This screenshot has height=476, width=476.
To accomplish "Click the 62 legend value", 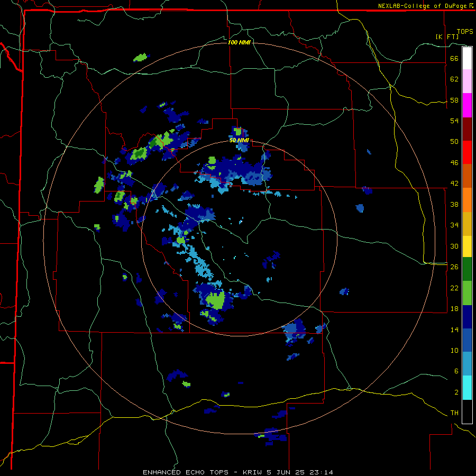I will point(454,79).
